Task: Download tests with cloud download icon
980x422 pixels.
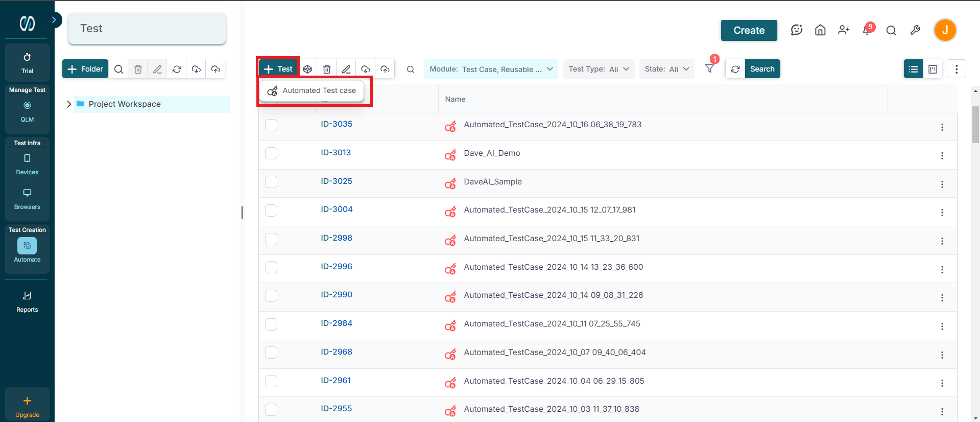Action: (x=366, y=69)
